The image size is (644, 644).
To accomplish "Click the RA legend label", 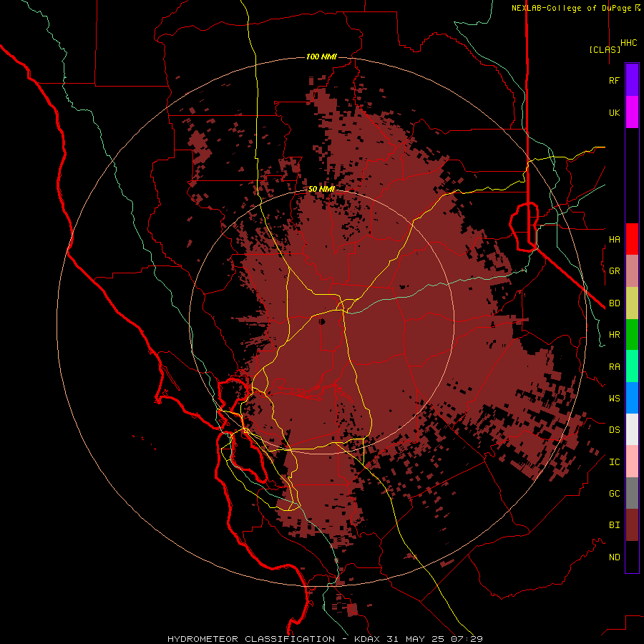I will tap(615, 367).
